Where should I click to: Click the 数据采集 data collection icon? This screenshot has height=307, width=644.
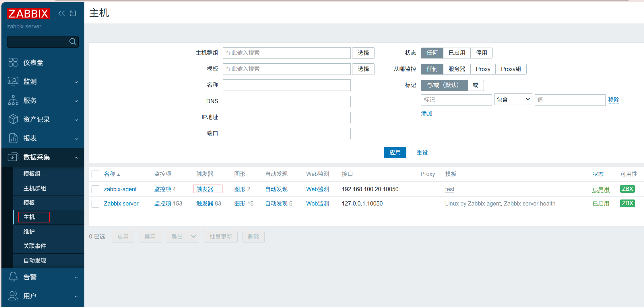tap(13, 157)
